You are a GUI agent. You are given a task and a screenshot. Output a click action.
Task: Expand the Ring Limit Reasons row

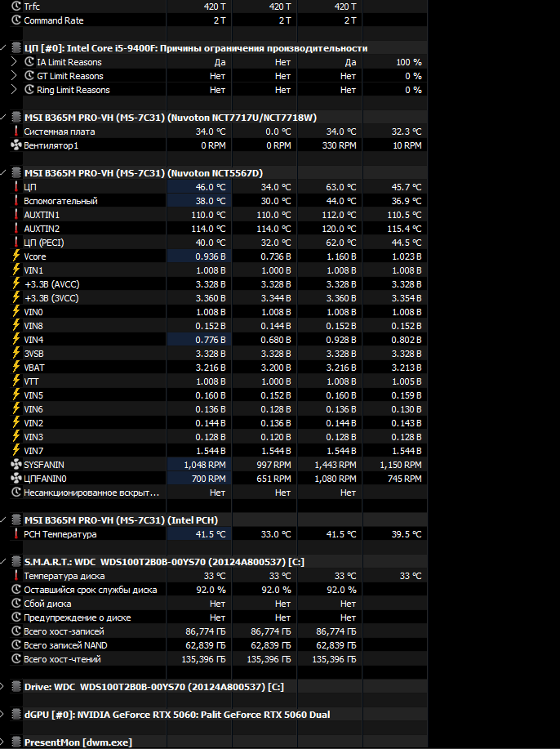(14, 90)
